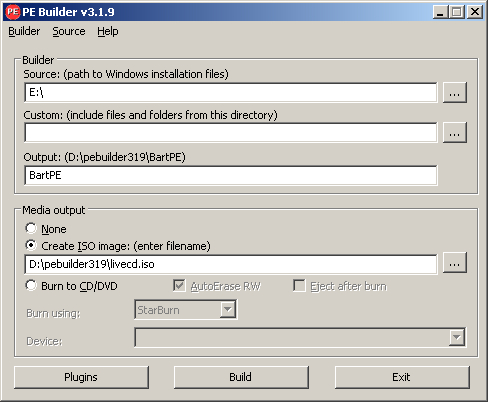Open the Help menu

(108, 31)
